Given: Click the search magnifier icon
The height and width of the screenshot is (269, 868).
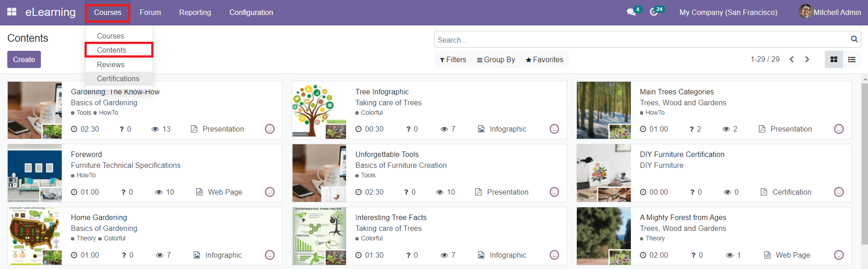Looking at the screenshot, I should 854,39.
